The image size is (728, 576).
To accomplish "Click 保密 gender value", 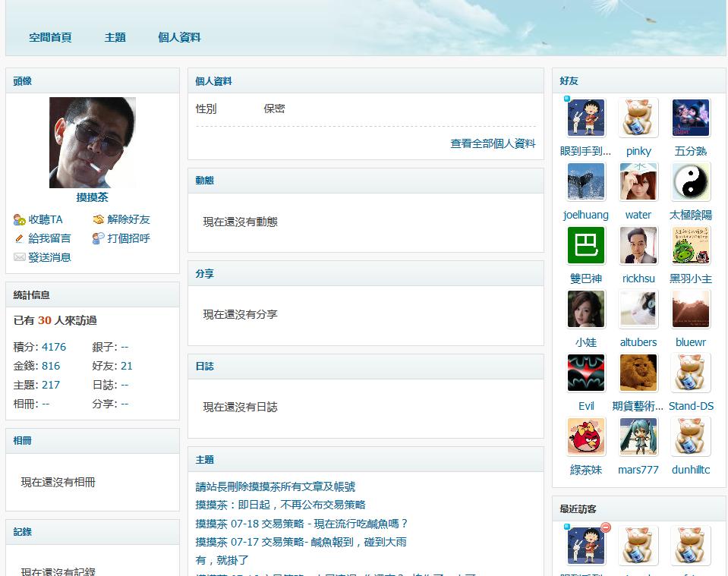I will [274, 109].
